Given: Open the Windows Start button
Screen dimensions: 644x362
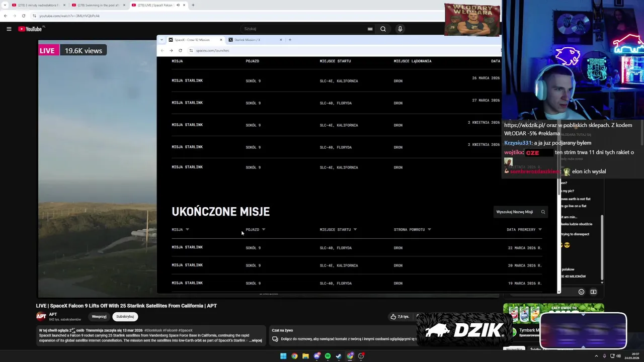Looking at the screenshot, I should click(x=283, y=356).
